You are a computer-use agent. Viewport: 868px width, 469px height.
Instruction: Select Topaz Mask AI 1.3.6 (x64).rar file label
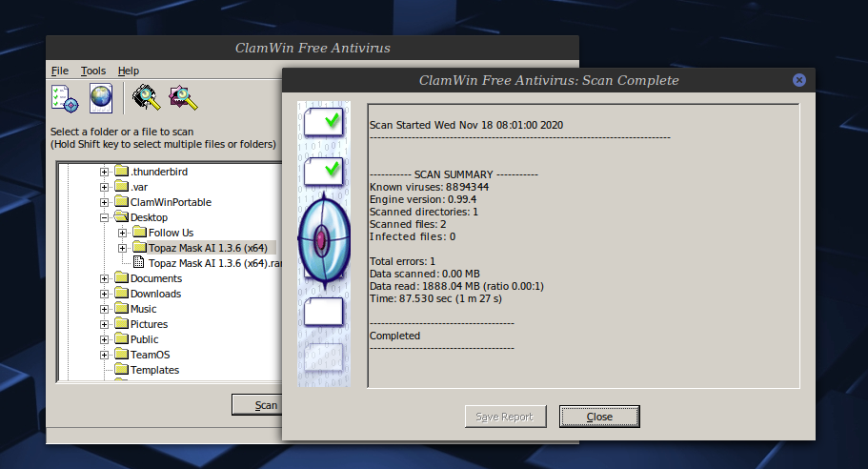click(215, 263)
